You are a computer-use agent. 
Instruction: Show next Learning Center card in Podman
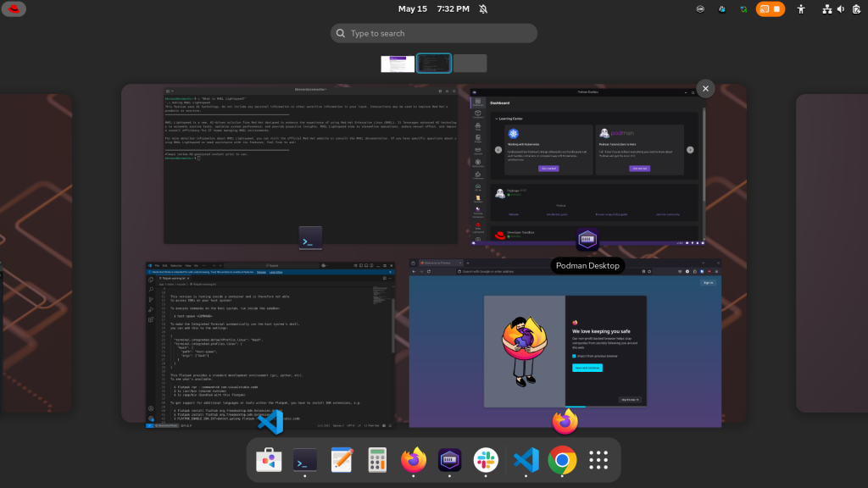pyautogui.click(x=690, y=150)
